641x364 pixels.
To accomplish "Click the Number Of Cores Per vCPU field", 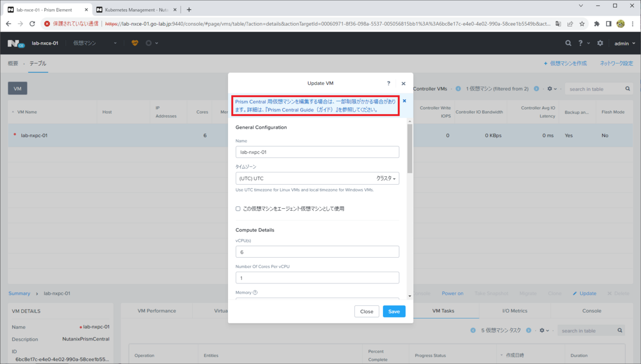I will coord(317,278).
